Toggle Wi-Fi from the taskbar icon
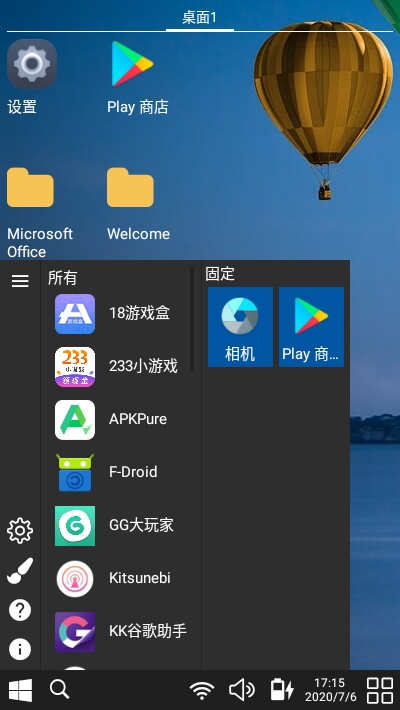The width and height of the screenshot is (400, 710). (x=202, y=691)
